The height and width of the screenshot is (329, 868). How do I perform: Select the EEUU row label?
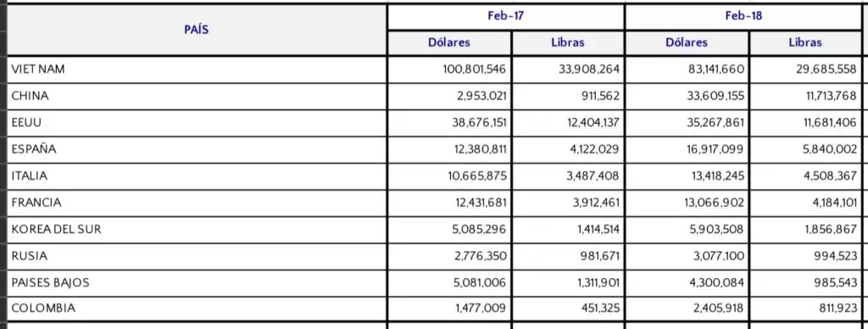coord(197,123)
